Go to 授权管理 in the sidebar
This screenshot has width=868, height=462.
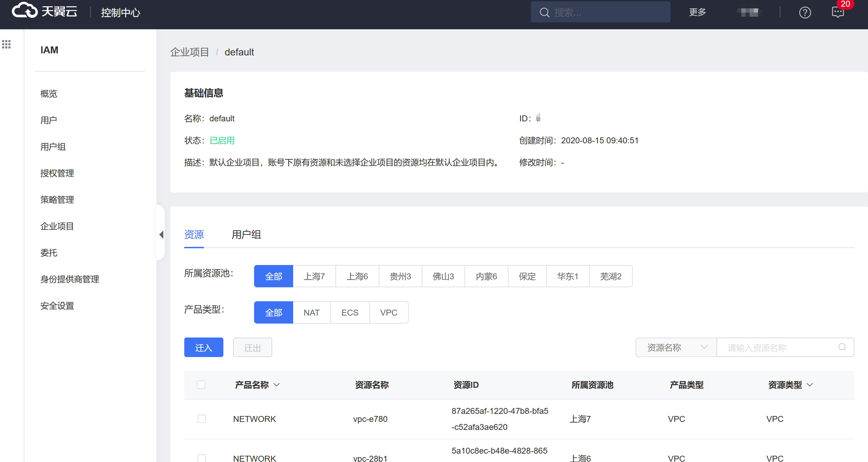(57, 173)
